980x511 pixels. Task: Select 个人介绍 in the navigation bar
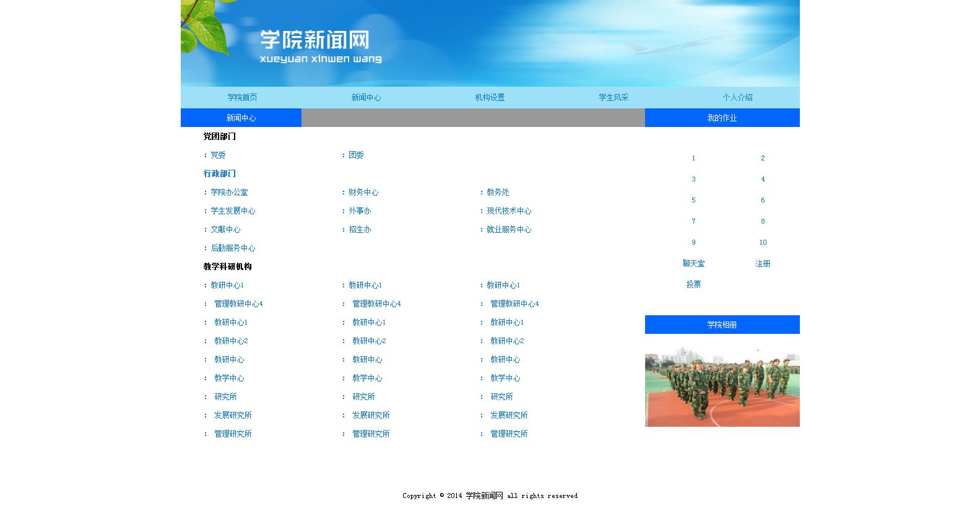(737, 97)
